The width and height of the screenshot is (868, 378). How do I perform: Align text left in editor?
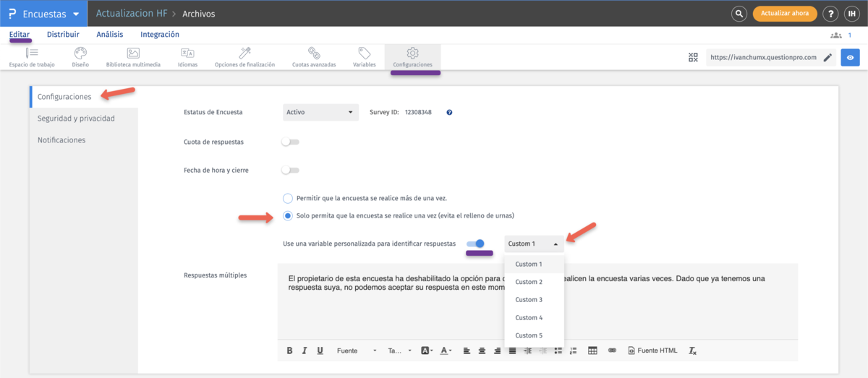pyautogui.click(x=467, y=351)
